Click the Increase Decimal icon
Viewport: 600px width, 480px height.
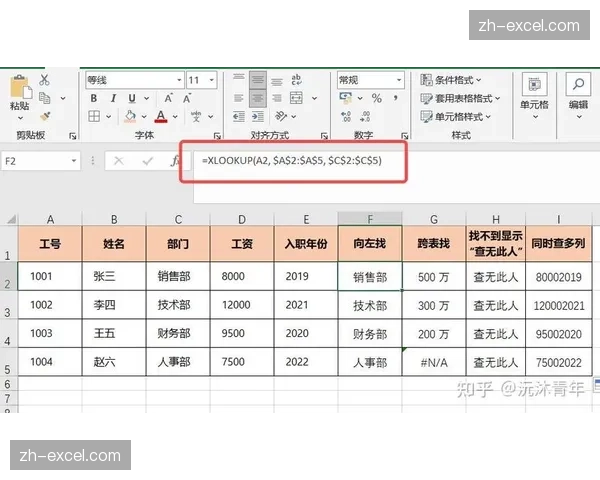click(346, 116)
